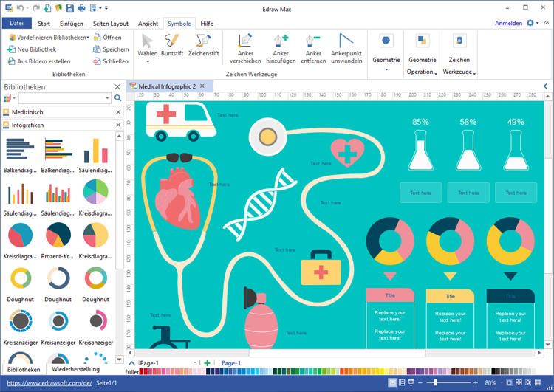Click the print icon in quick access toolbar
Screen dimensions: 554x392
[81, 8]
